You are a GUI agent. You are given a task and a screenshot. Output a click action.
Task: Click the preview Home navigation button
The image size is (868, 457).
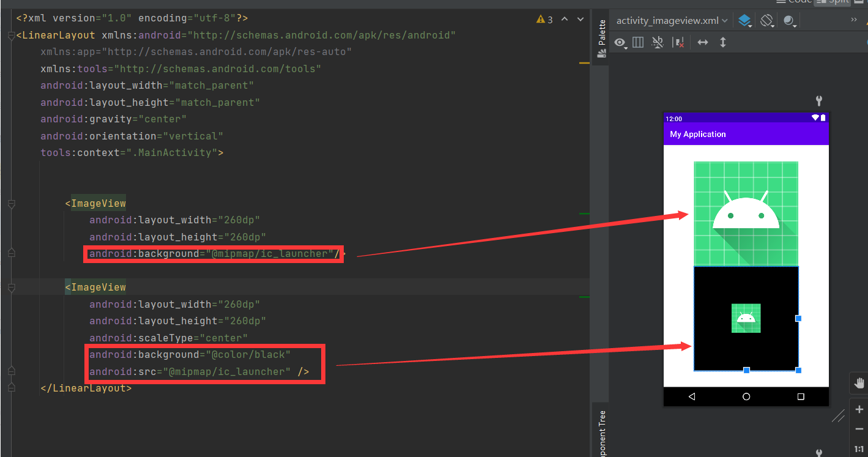(746, 396)
